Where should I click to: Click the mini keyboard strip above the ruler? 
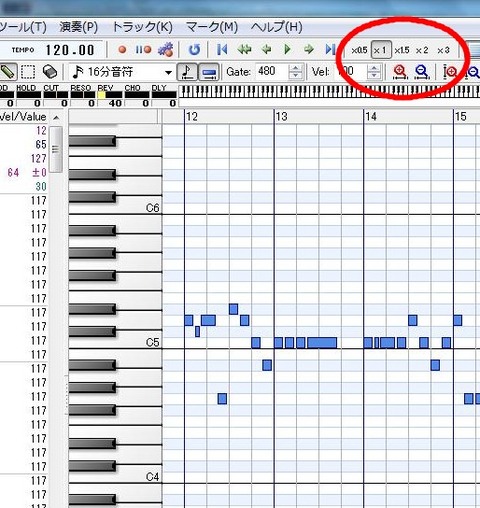pyautogui.click(x=329, y=91)
